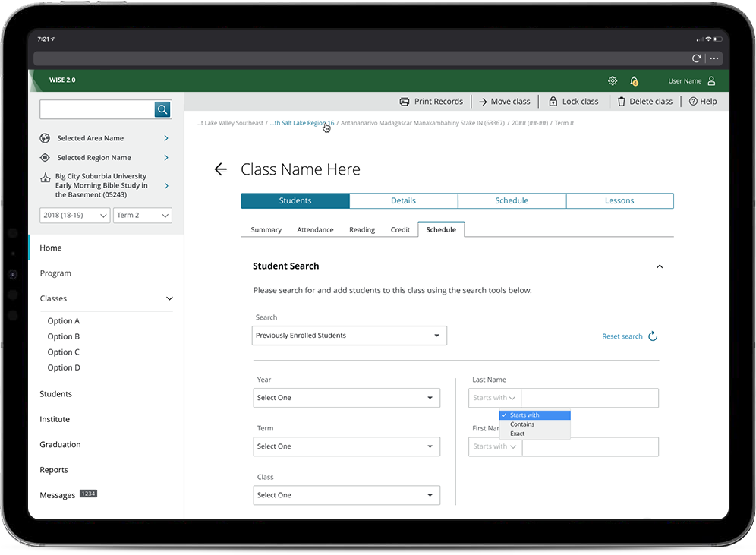The image size is (756, 555).
Task: Open the Year Select One dropdown
Action: click(347, 398)
